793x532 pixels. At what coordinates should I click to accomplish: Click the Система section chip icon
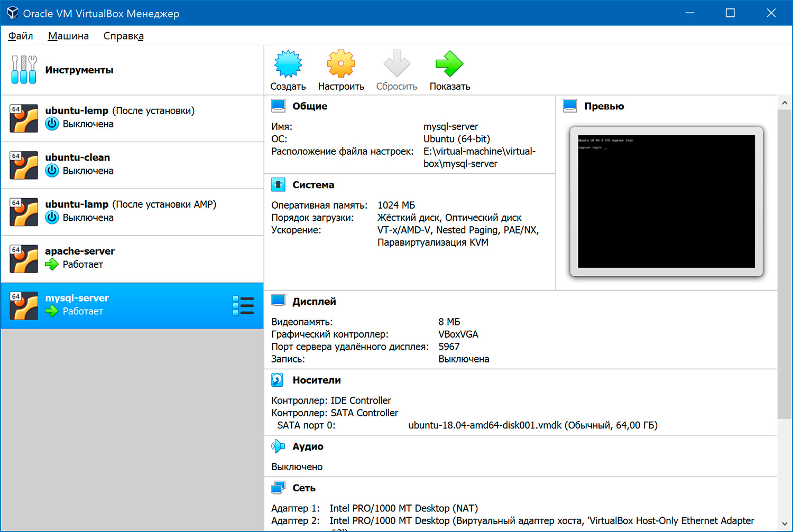(x=278, y=184)
